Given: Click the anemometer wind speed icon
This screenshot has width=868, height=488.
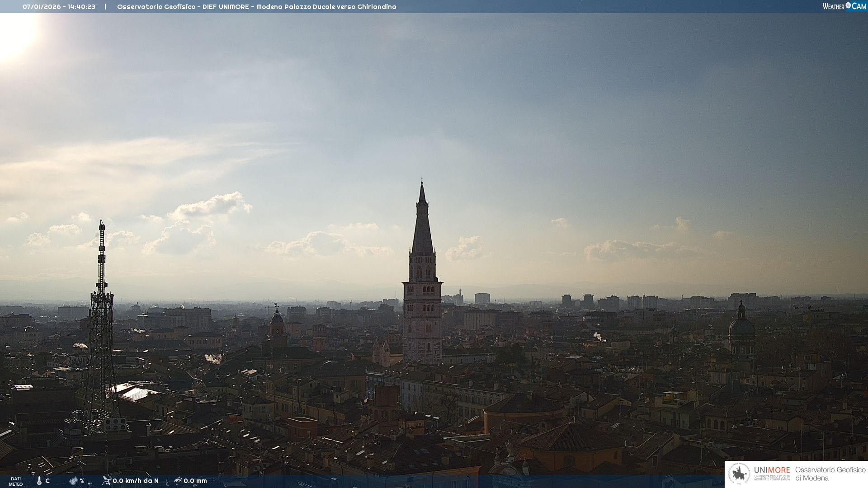Looking at the screenshot, I should pos(107,481).
